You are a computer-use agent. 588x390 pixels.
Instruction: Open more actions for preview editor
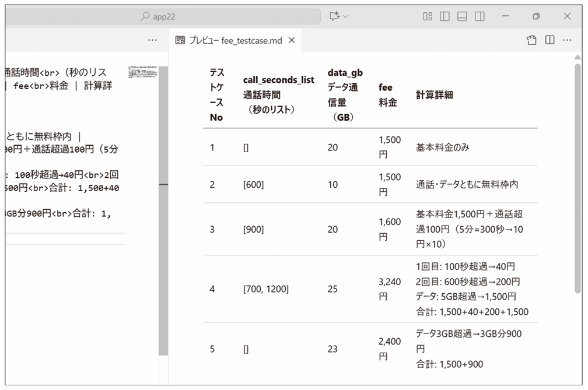pos(567,40)
